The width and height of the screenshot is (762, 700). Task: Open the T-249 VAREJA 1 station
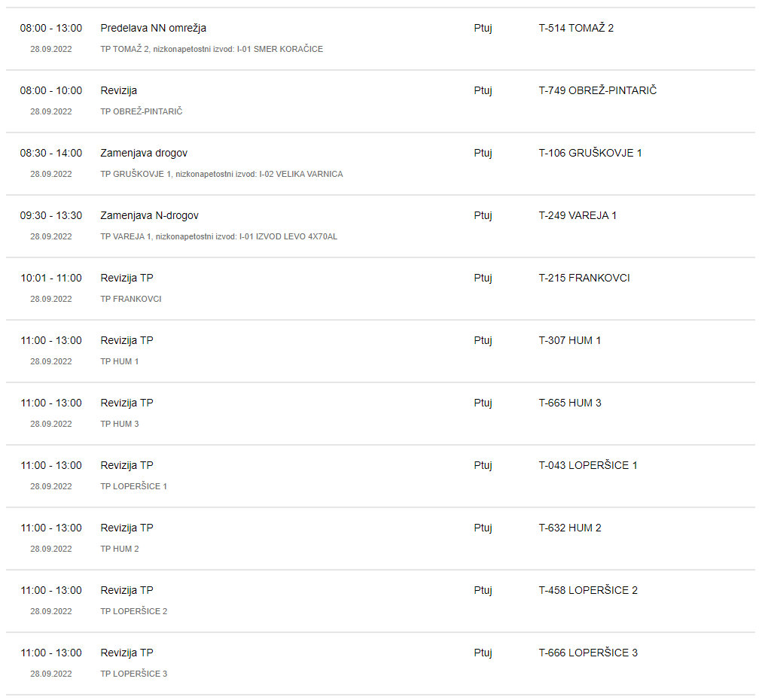(578, 216)
